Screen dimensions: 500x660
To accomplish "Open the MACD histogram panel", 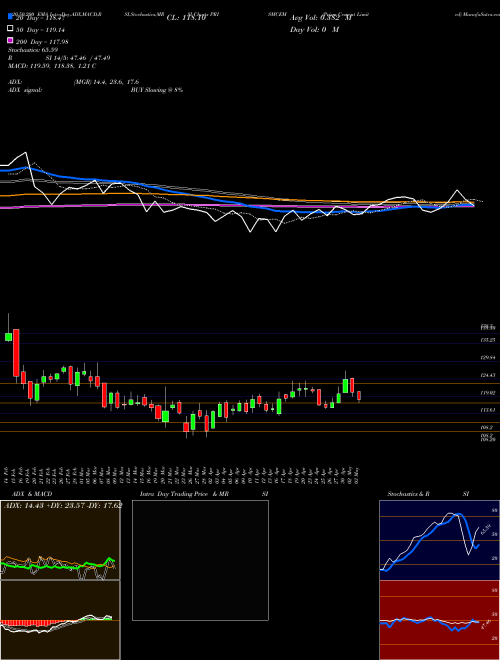I will tap(60, 620).
